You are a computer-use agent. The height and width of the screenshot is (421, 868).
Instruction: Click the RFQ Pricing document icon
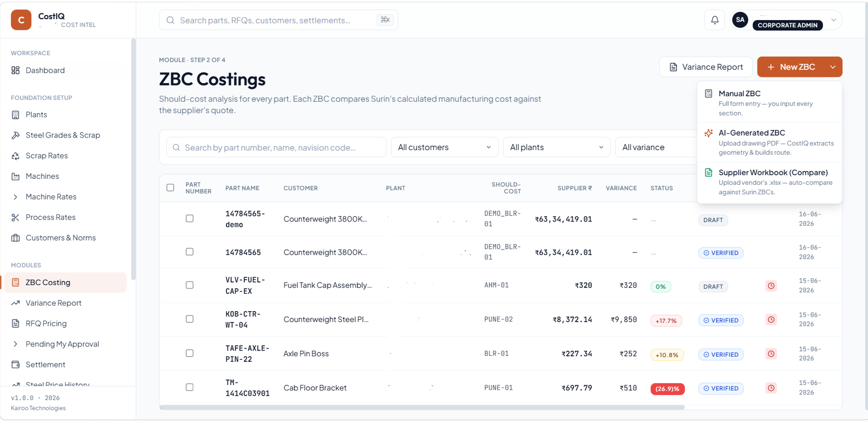15,324
